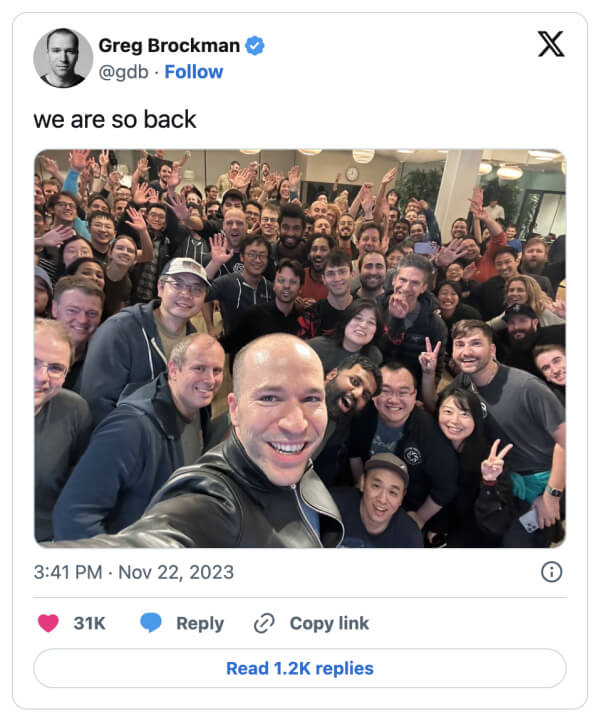Click the tweet text 'we are so back'
Viewport: 600px width, 719px height.
point(115,120)
